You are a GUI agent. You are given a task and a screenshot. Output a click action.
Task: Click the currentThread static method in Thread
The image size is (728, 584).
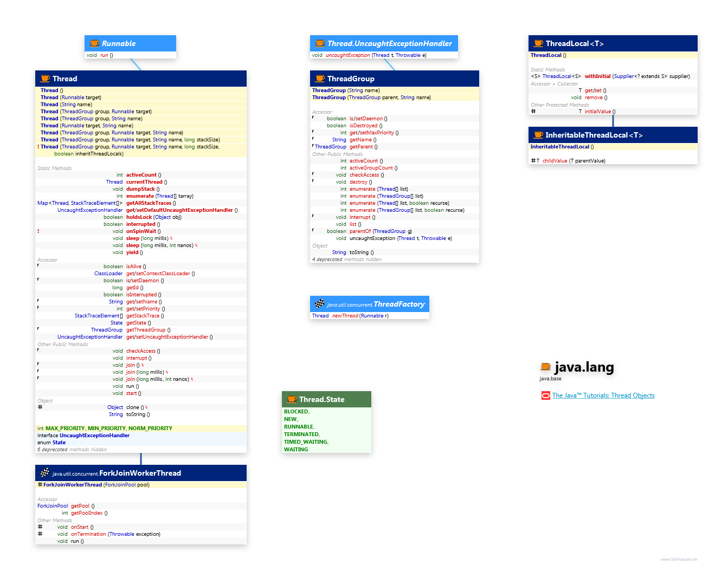pyautogui.click(x=144, y=182)
